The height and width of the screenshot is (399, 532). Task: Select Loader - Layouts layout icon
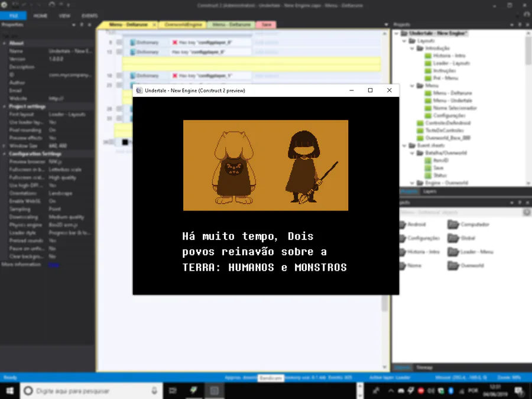pyautogui.click(x=428, y=63)
